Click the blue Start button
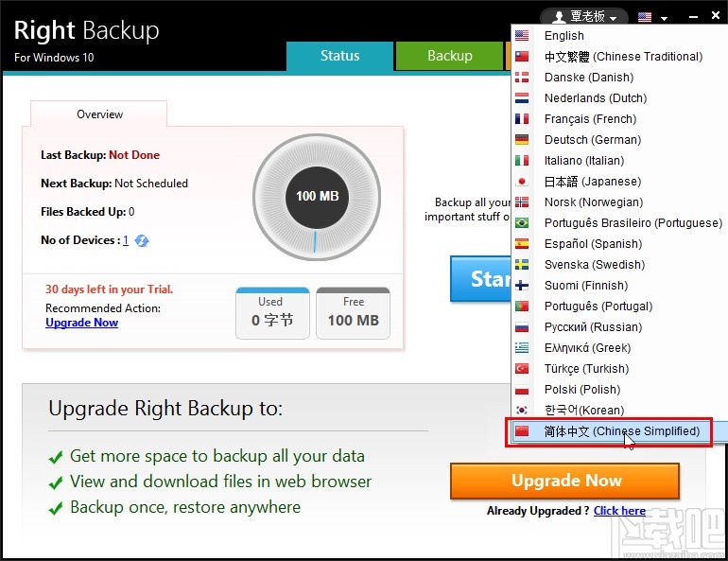Screen dimensions: 728x561 pyautogui.click(x=480, y=279)
